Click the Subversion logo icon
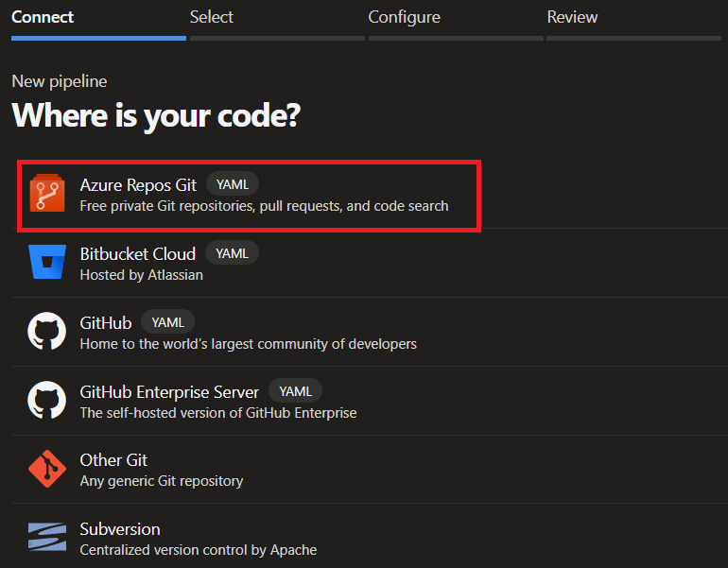 point(46,539)
